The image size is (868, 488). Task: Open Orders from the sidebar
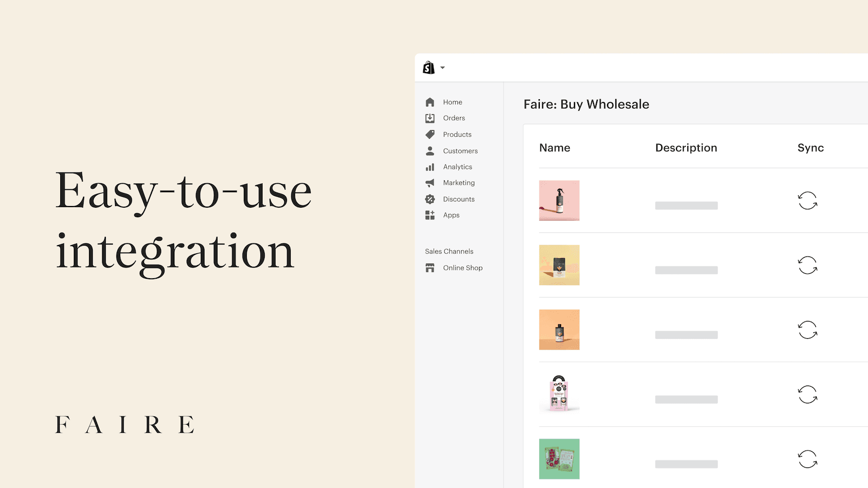click(454, 118)
